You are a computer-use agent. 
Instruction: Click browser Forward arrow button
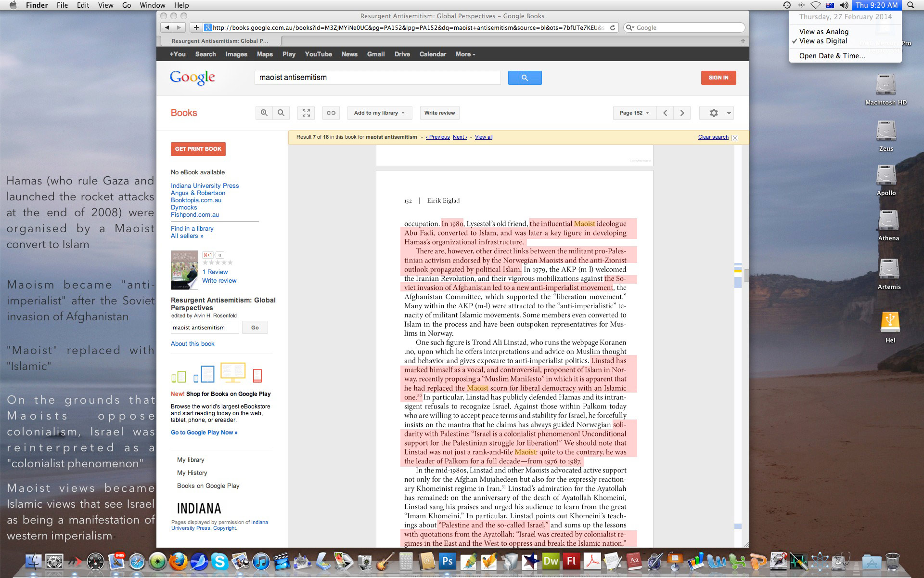click(x=179, y=27)
